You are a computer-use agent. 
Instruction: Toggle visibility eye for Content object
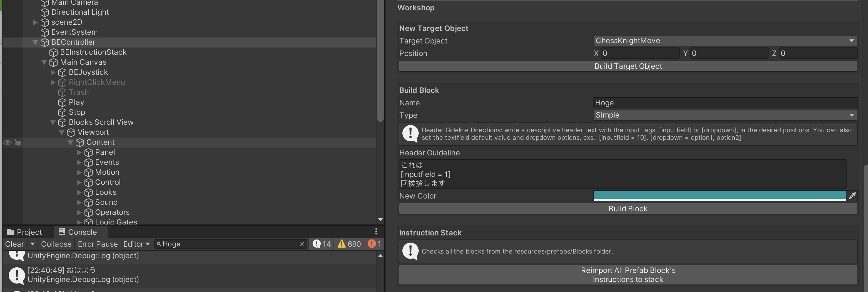point(8,143)
